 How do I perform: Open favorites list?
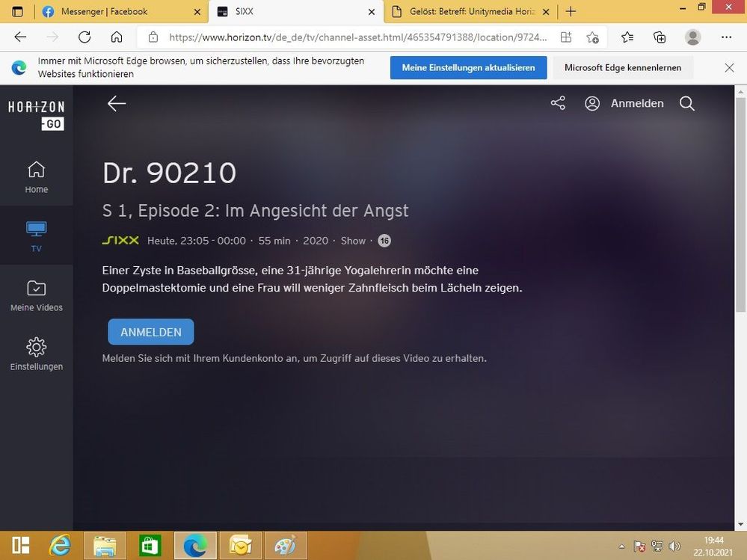click(627, 37)
